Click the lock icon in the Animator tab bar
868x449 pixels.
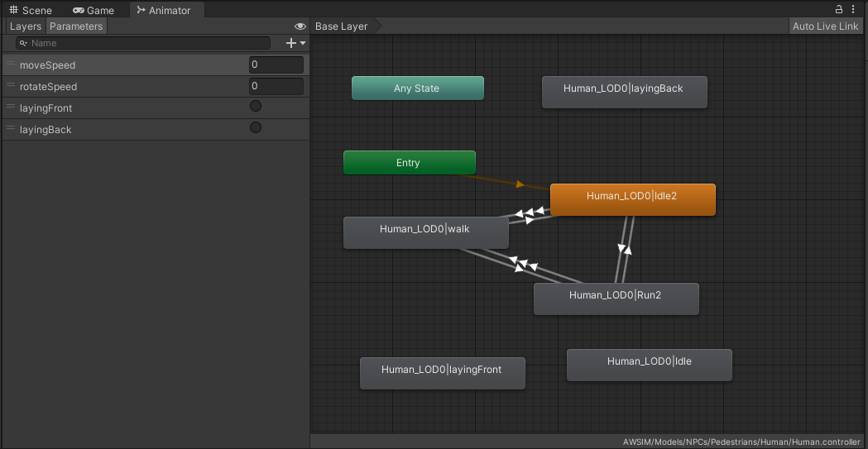(839, 9)
